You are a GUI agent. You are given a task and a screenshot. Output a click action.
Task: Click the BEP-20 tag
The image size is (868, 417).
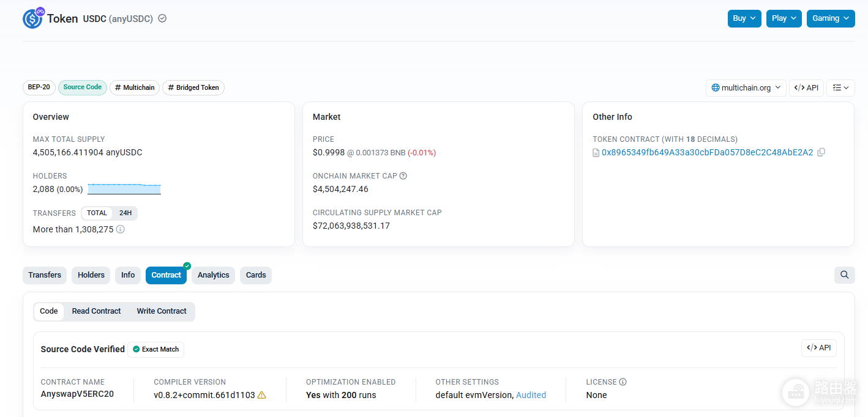tap(39, 87)
